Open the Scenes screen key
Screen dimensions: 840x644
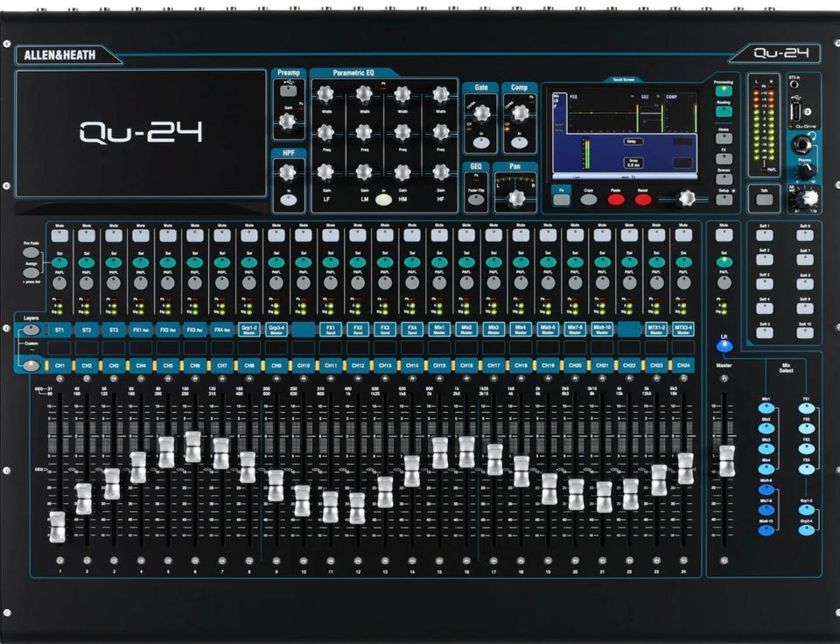[724, 178]
